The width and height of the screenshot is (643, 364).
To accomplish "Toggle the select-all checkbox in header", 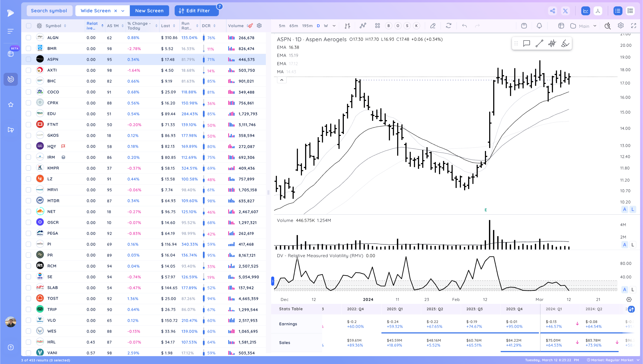I will (x=28, y=26).
